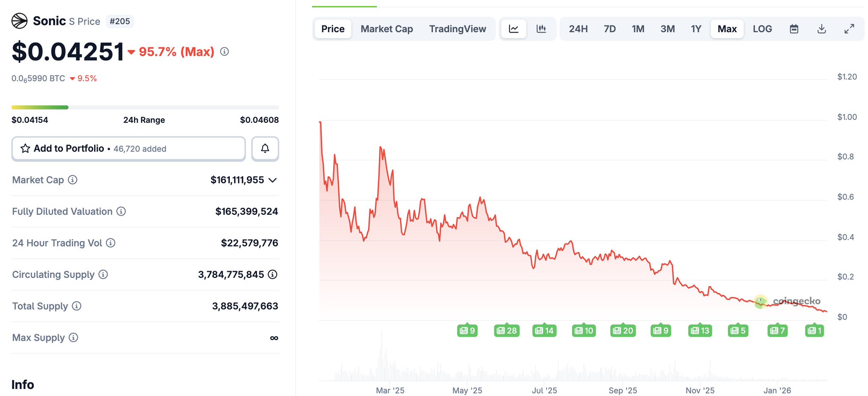Open the TradingView chart tab
The width and height of the screenshot is (868, 396).
point(458,29)
